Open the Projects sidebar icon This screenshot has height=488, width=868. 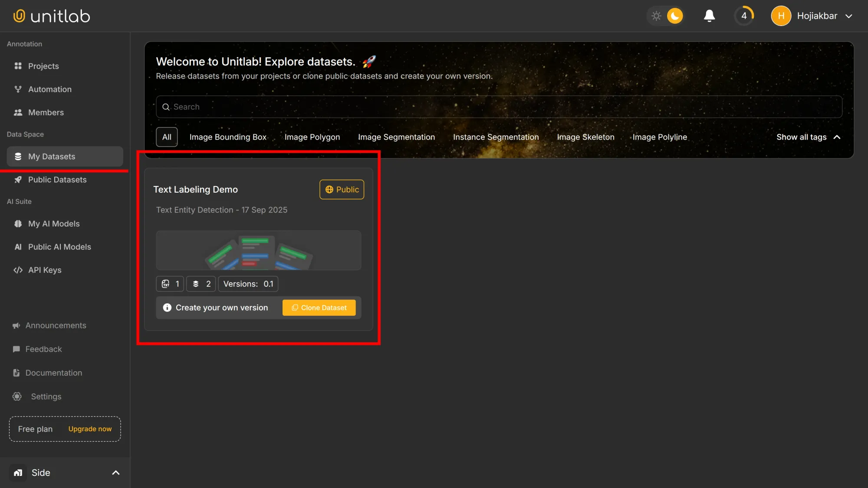pos(18,66)
